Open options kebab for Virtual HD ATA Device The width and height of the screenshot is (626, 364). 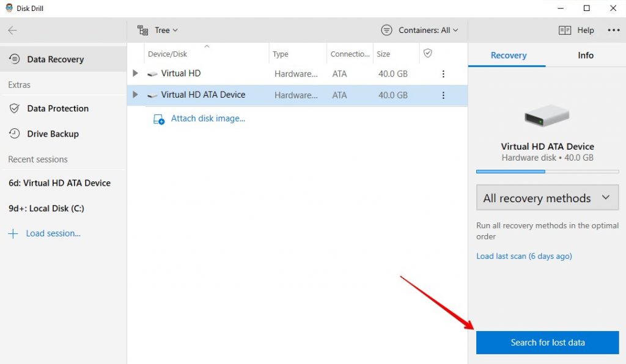443,95
